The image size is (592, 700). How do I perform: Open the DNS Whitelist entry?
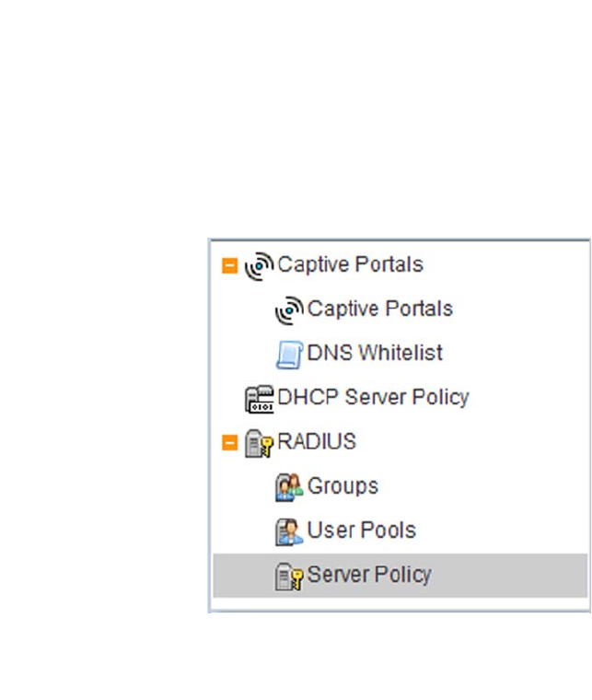click(x=375, y=353)
